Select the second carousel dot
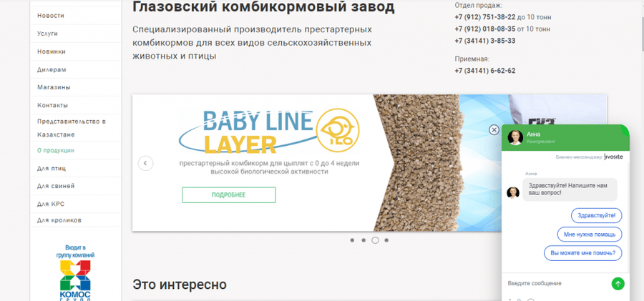The image size is (644, 301). 364,240
